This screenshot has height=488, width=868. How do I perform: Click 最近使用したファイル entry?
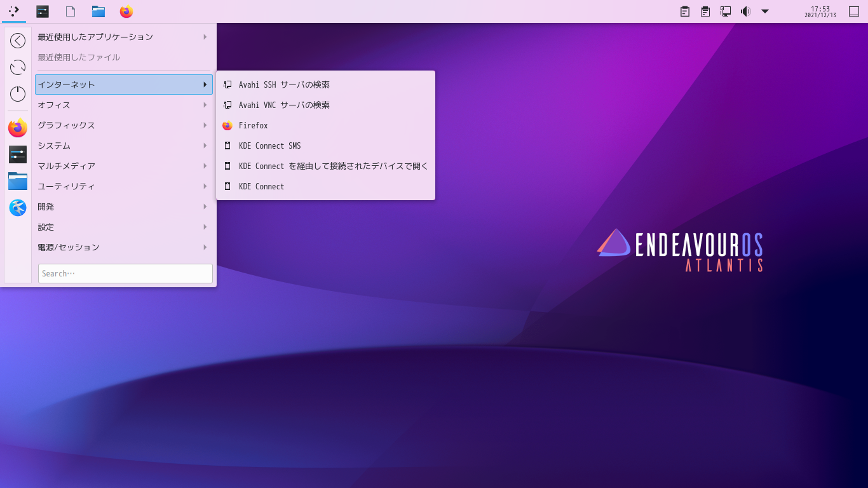[x=124, y=57]
